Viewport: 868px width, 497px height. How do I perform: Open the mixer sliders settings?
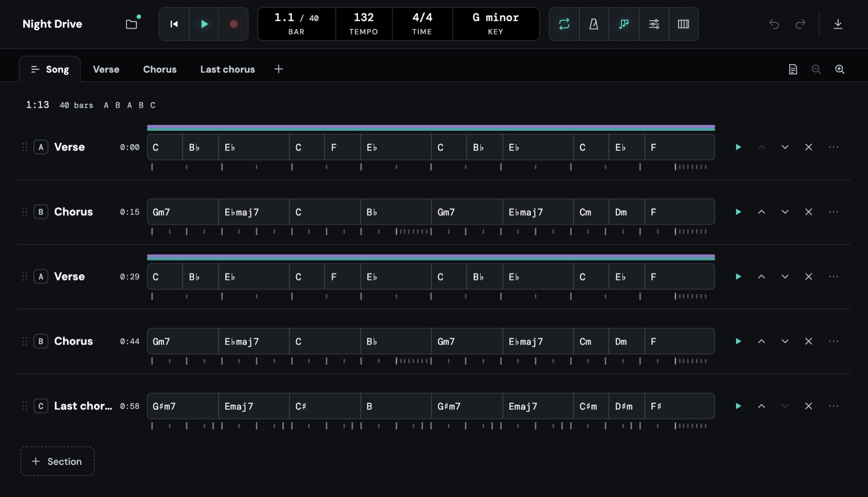click(x=654, y=24)
